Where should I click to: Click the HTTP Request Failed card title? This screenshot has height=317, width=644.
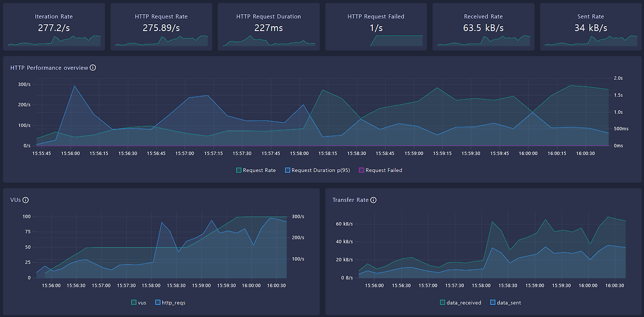376,17
